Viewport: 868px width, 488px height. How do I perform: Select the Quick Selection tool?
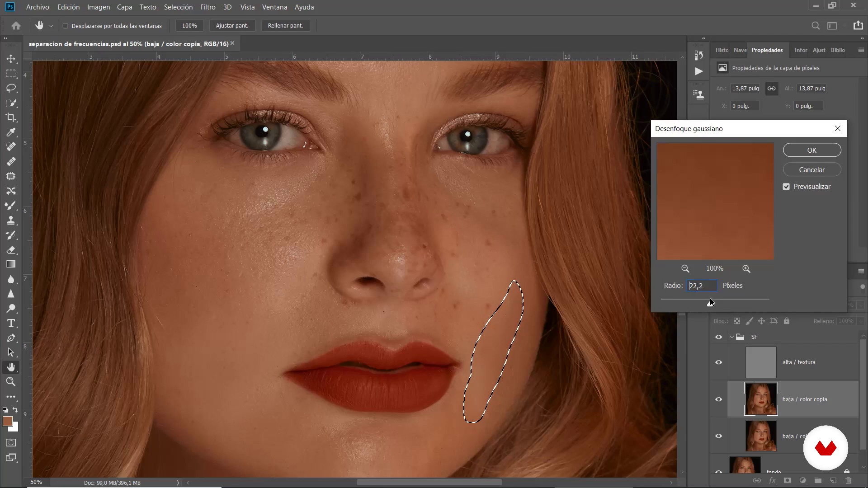11,103
